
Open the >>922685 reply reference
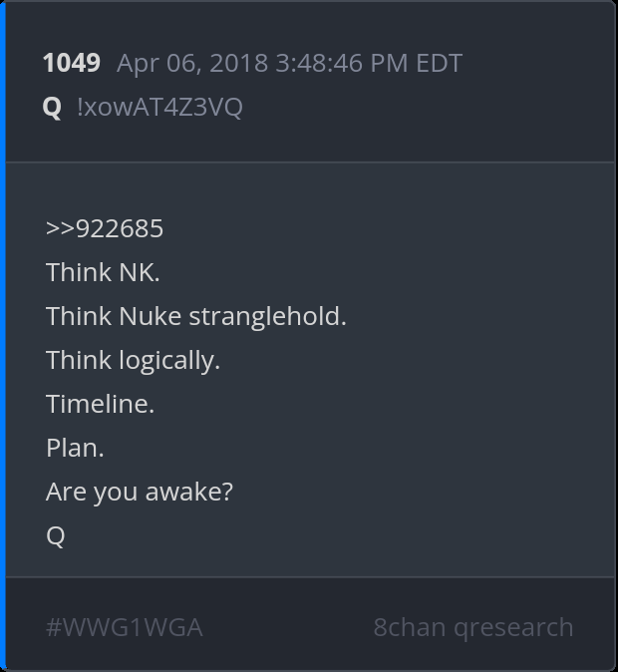click(105, 228)
